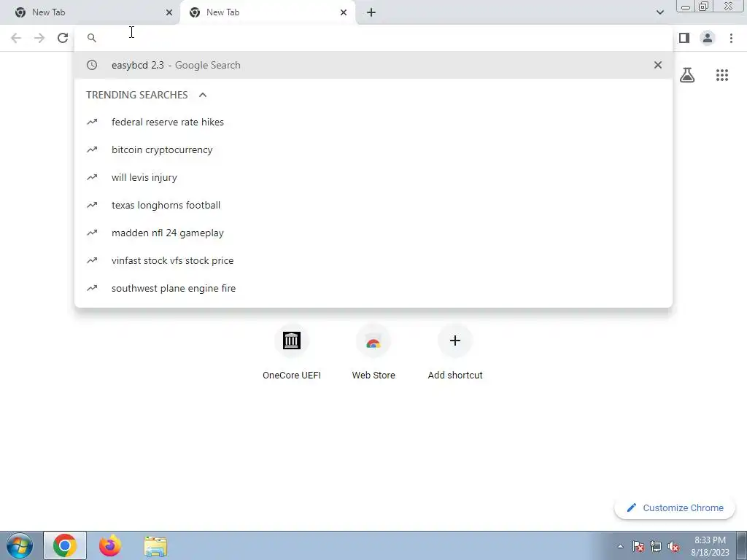Open the Action Center flag icon
Viewport: 747px width, 560px height.
[x=638, y=546]
